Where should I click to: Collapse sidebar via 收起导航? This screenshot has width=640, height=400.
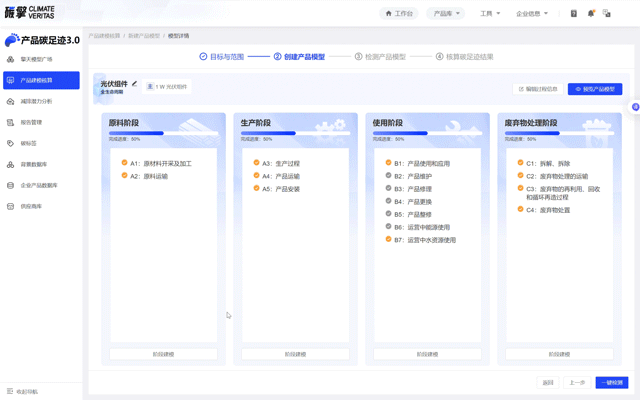(22, 391)
